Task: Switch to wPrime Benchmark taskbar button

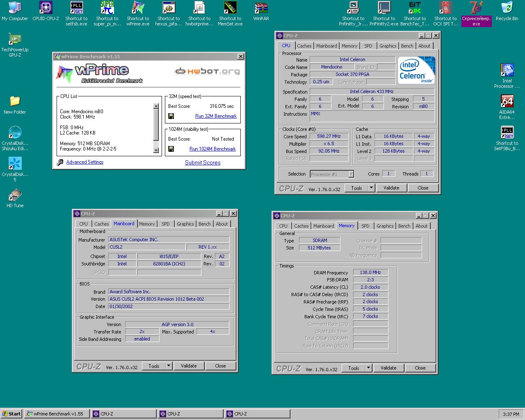Action: point(57,414)
